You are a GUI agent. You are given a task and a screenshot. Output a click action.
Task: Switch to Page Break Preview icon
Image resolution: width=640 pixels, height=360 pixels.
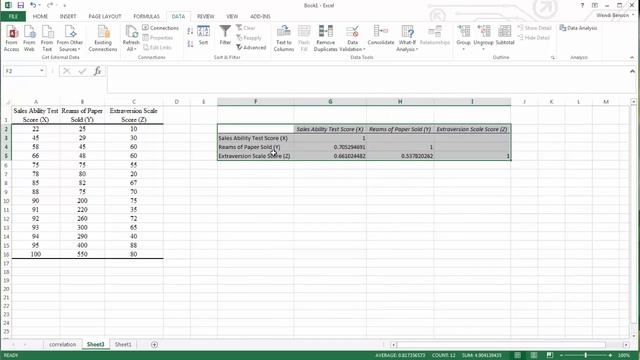pyautogui.click(x=550, y=356)
